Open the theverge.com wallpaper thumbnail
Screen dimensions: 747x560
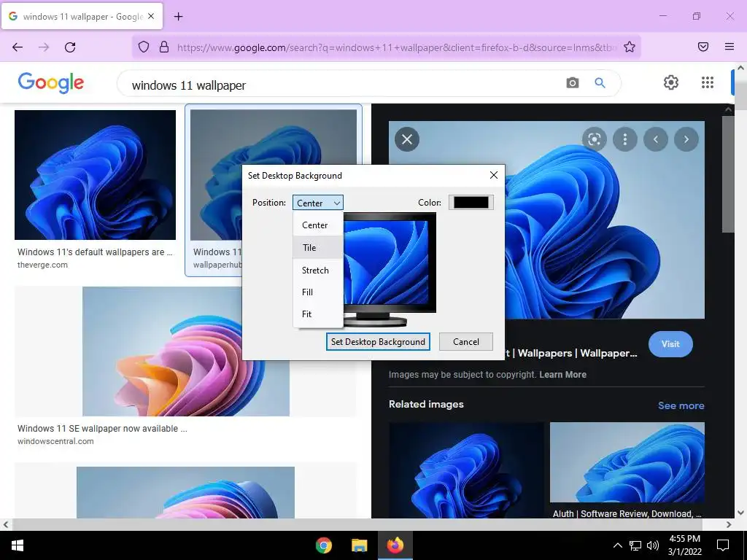coord(96,175)
